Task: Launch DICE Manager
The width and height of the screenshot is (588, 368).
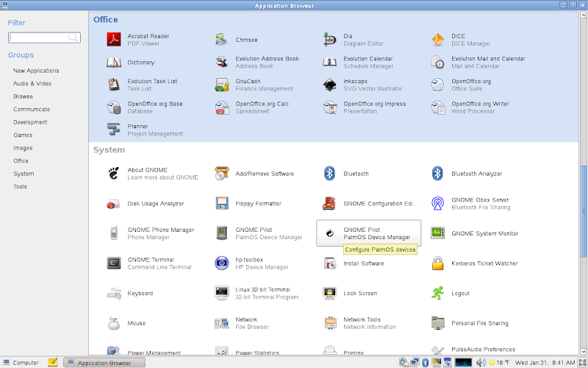Action: coord(461,40)
